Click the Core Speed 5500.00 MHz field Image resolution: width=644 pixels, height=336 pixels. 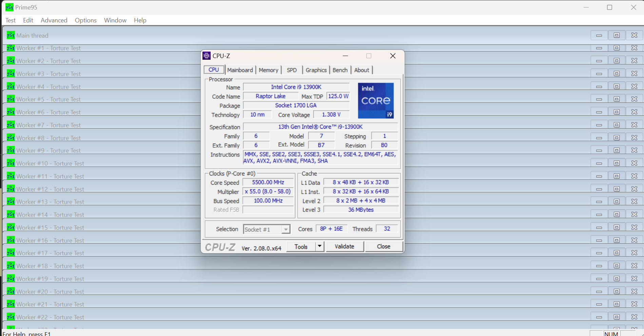click(x=268, y=182)
